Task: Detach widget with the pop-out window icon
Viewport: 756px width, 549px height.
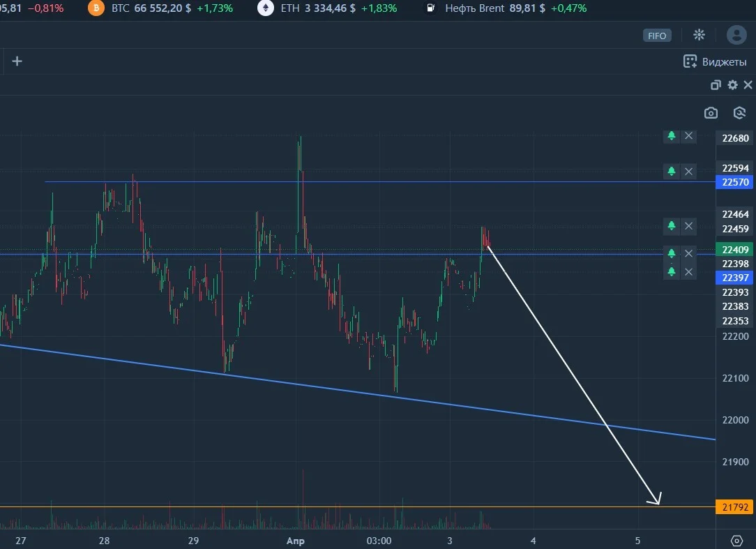Action: pyautogui.click(x=716, y=85)
